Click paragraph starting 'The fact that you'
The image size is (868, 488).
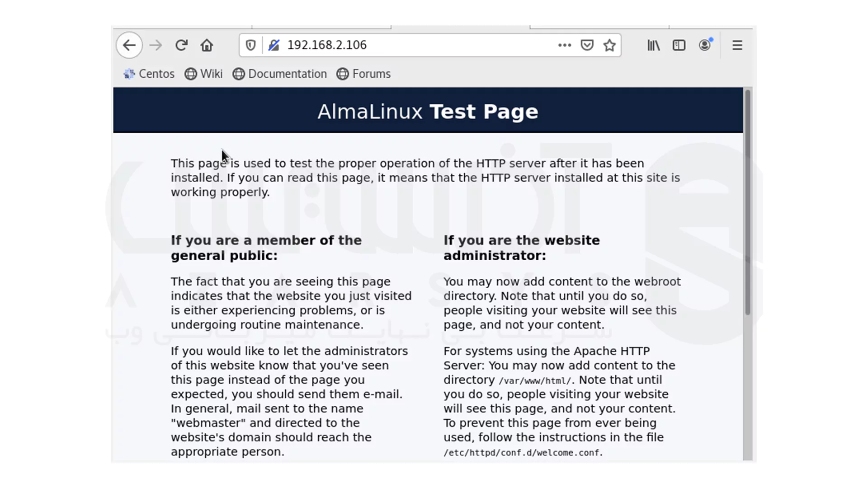click(x=291, y=303)
